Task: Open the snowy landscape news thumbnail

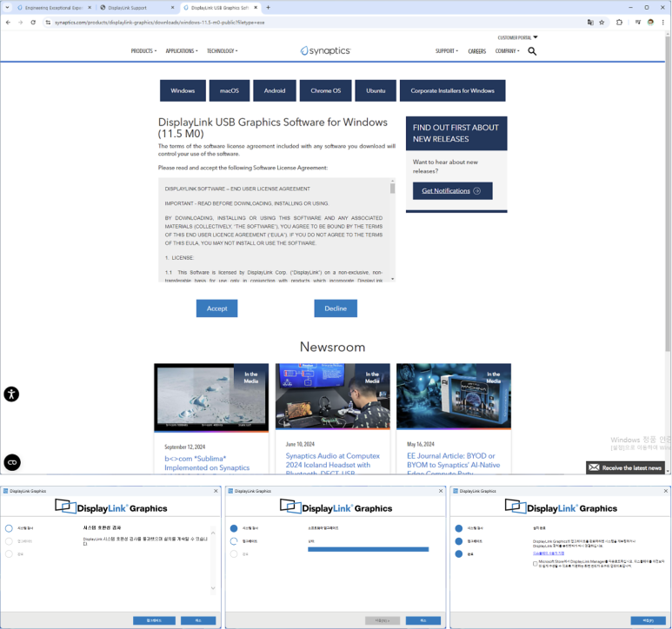Action: coord(211,397)
